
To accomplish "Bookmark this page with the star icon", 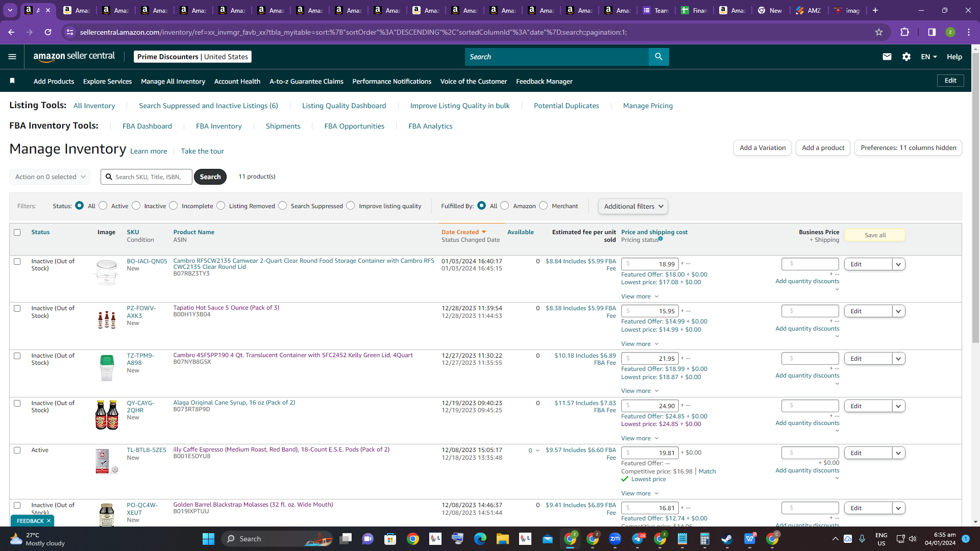I will [x=879, y=32].
